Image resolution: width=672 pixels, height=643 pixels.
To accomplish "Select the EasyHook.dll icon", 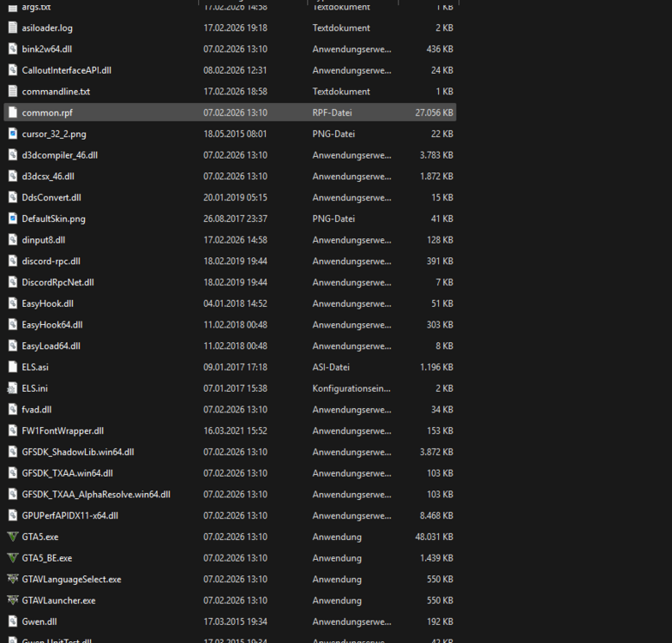I will [13, 303].
